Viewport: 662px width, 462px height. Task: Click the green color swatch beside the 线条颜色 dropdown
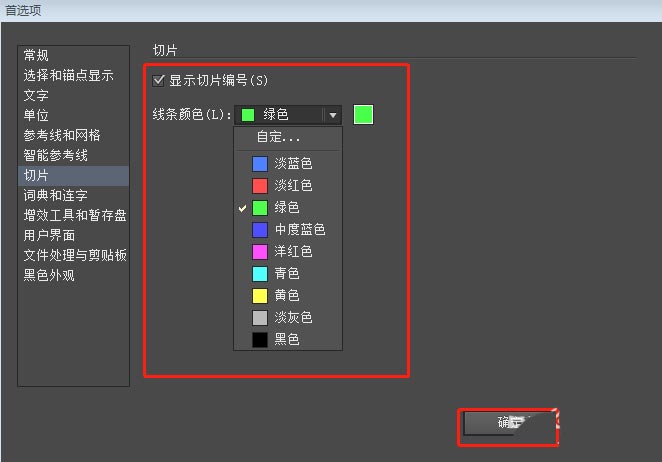(x=363, y=115)
